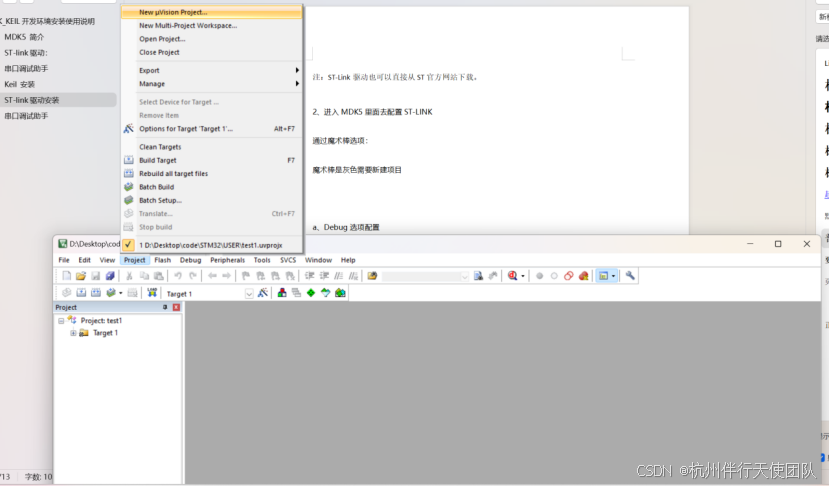Open the window layout dropdown arrow
829x487 pixels.
click(x=613, y=276)
